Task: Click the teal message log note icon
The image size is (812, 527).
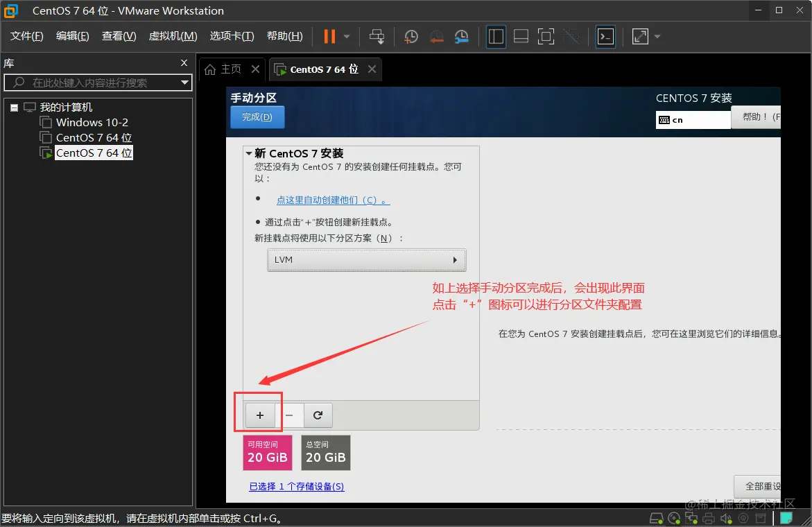Action: click(786, 518)
